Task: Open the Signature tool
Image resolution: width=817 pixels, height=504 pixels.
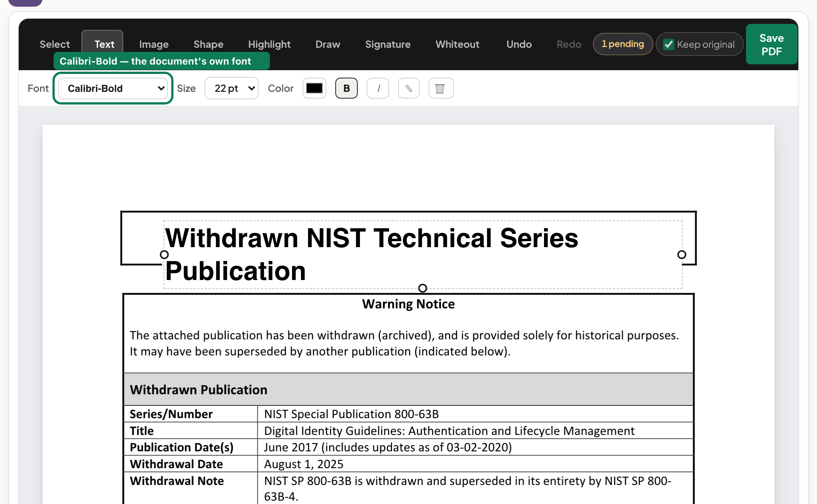Action: click(388, 44)
